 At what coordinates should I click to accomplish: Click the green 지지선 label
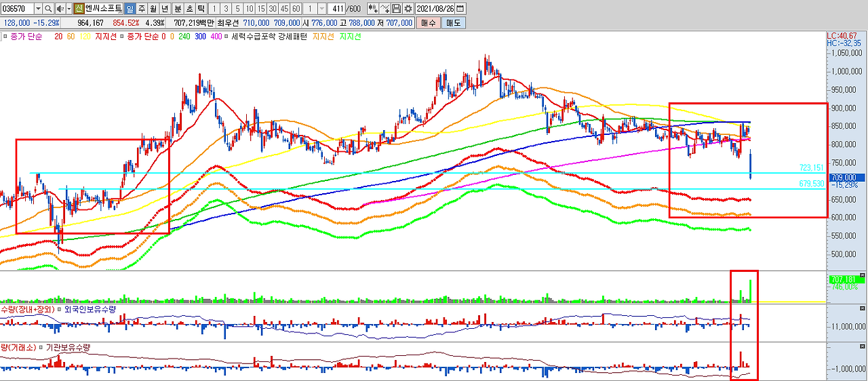tap(350, 37)
